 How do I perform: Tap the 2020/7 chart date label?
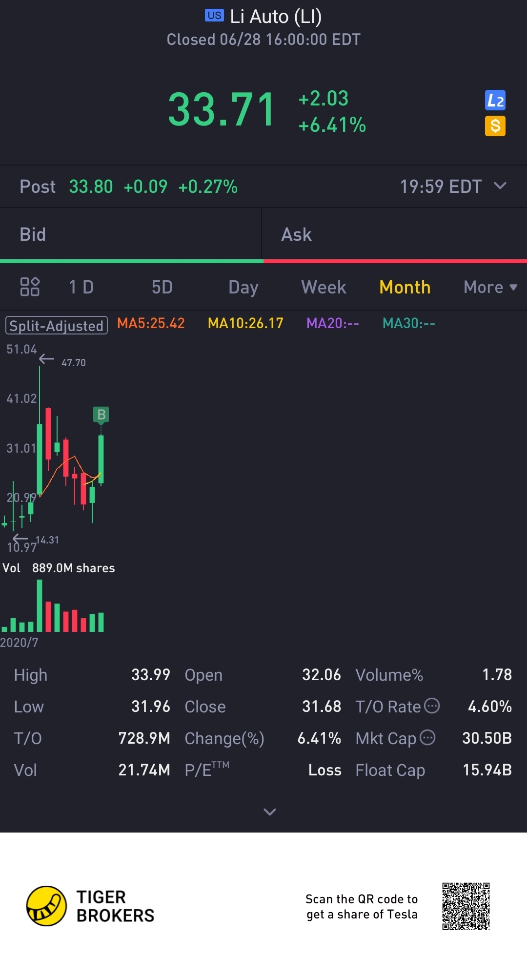pyautogui.click(x=19, y=643)
